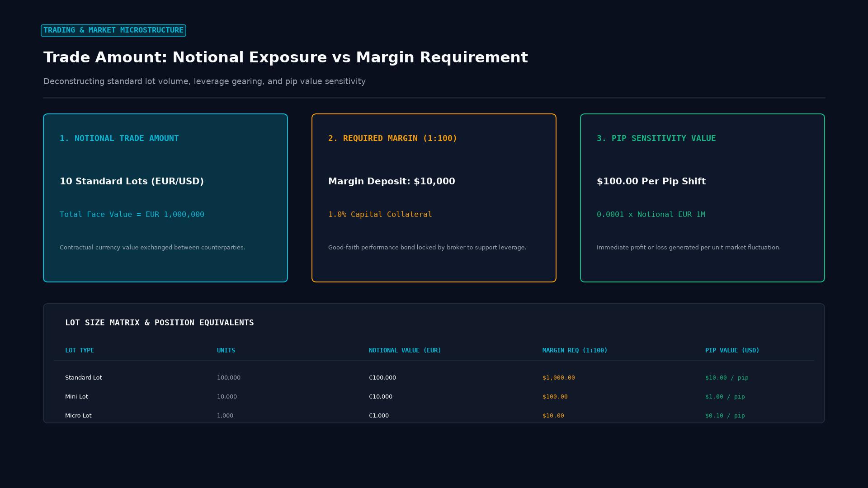Click the '$0.10 / pip' cell
Screen dimensions: 868x488
tap(725, 416)
